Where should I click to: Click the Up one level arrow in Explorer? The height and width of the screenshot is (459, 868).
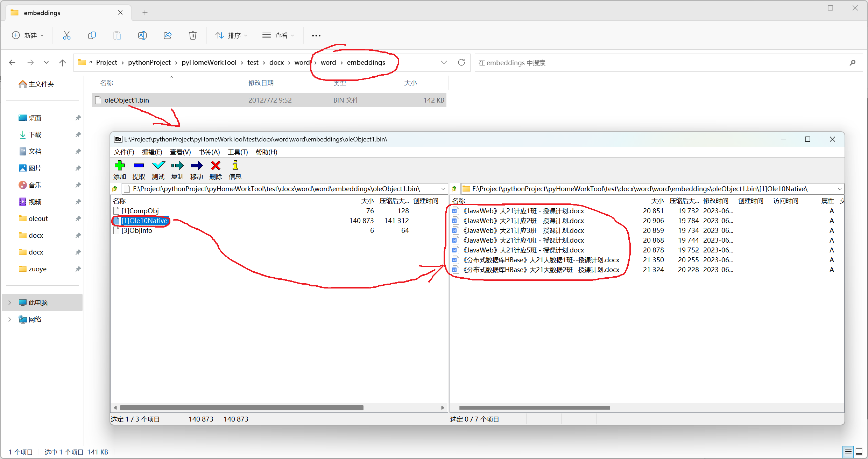tap(63, 63)
